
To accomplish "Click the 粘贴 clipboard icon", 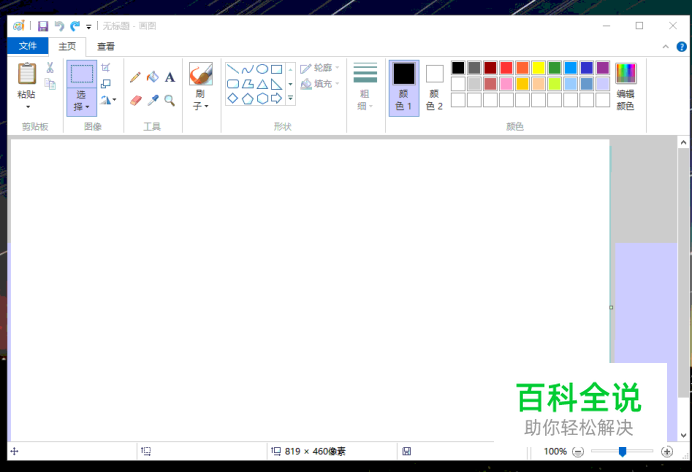I will point(26,73).
